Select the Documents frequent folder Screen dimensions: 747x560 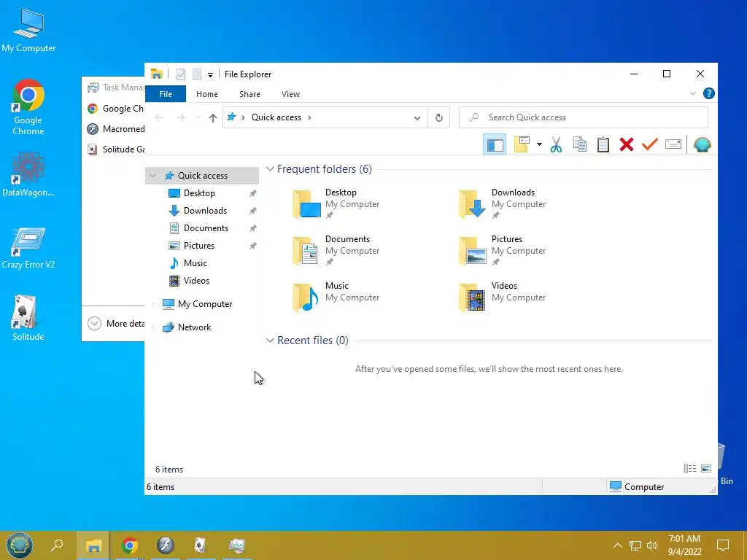click(x=336, y=251)
